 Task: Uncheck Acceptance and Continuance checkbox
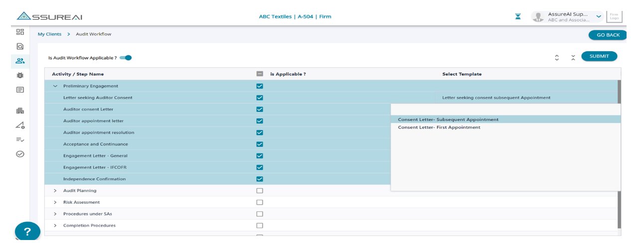click(259, 144)
